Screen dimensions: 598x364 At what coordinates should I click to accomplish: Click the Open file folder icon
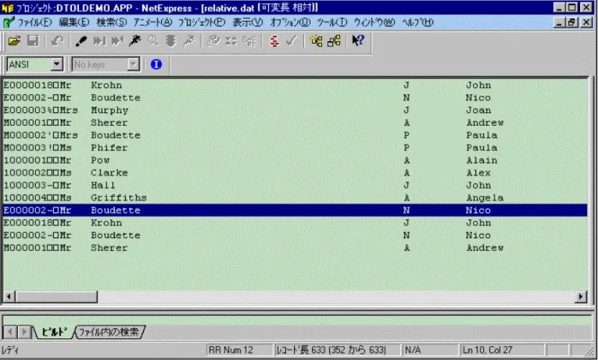[15, 41]
